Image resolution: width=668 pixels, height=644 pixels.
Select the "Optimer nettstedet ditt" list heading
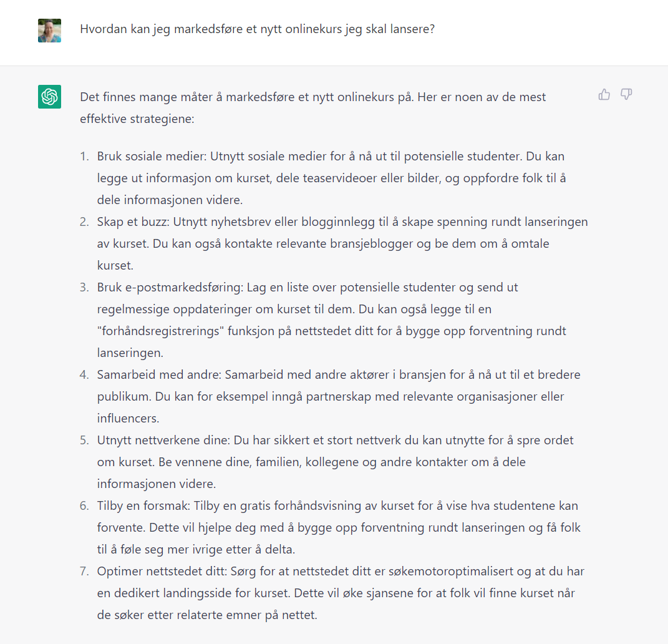click(x=162, y=571)
